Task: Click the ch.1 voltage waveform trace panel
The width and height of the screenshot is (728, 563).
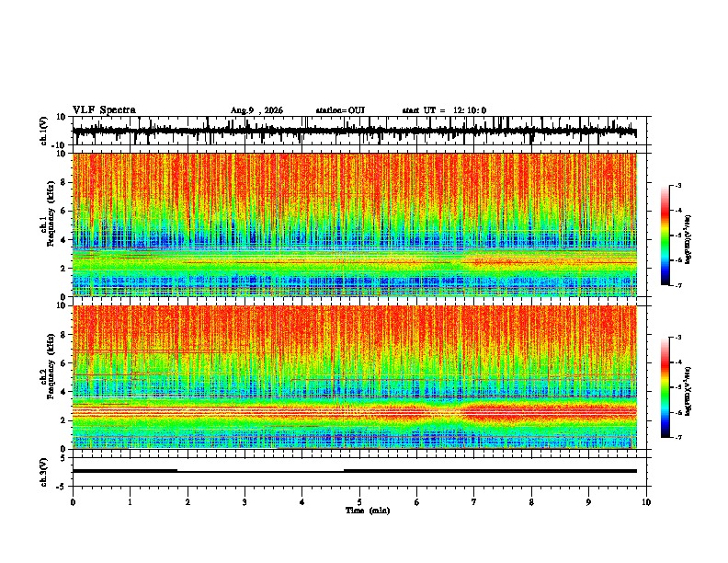Action: point(359,131)
